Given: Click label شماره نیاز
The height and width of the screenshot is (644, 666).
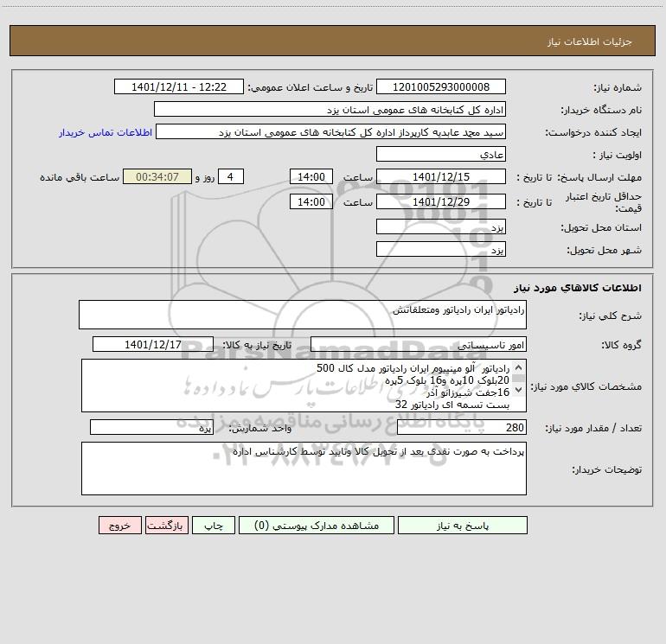Looking at the screenshot, I should 618,87.
